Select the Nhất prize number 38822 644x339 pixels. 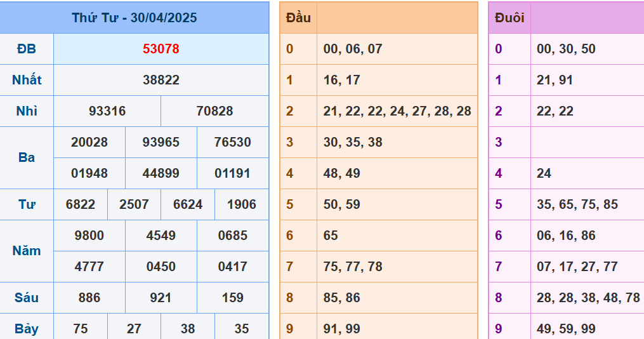pos(161,80)
